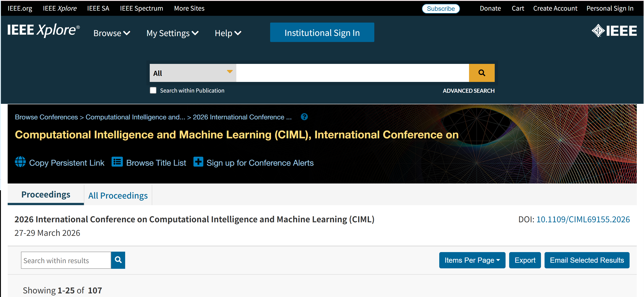644x297 pixels.
Task: Click the IEEE diamond logo at right
Action: (x=614, y=31)
